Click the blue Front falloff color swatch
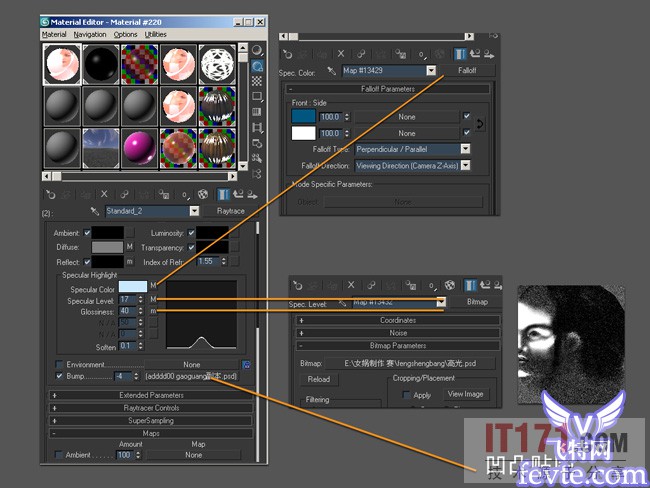 pyautogui.click(x=303, y=116)
